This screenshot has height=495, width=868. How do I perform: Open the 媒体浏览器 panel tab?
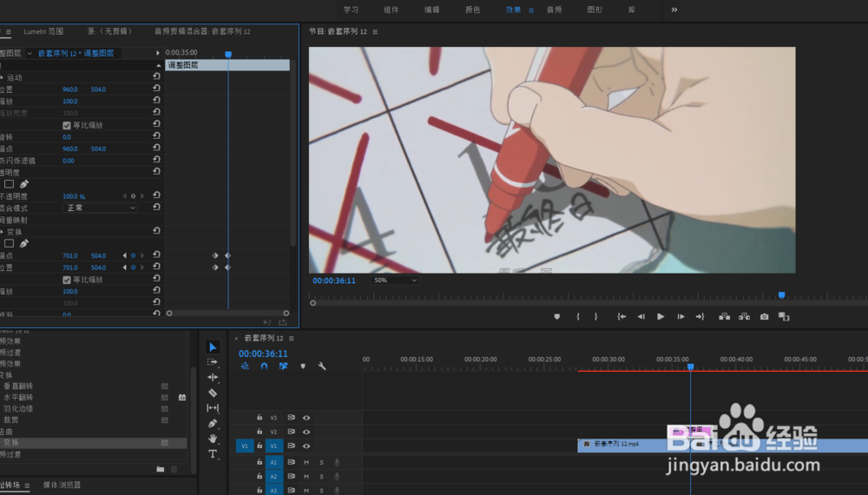pos(62,485)
